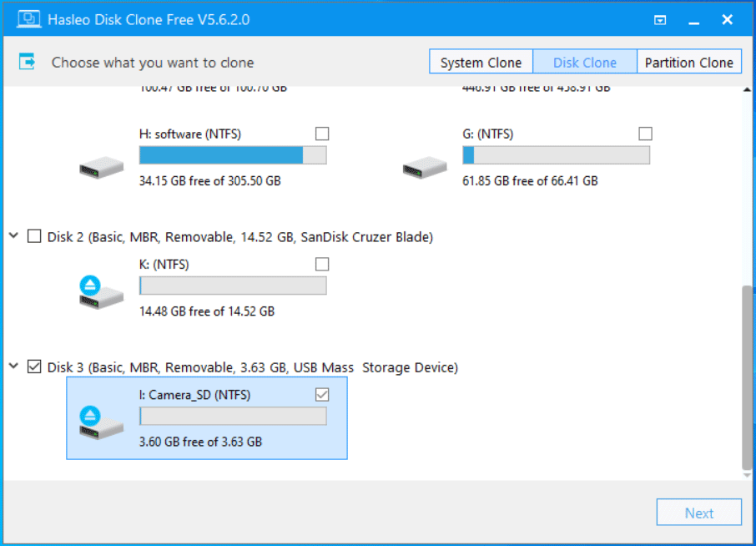The height and width of the screenshot is (546, 756).
Task: Click '14.48 GB free of 14.52 GB' text
Action: click(207, 311)
